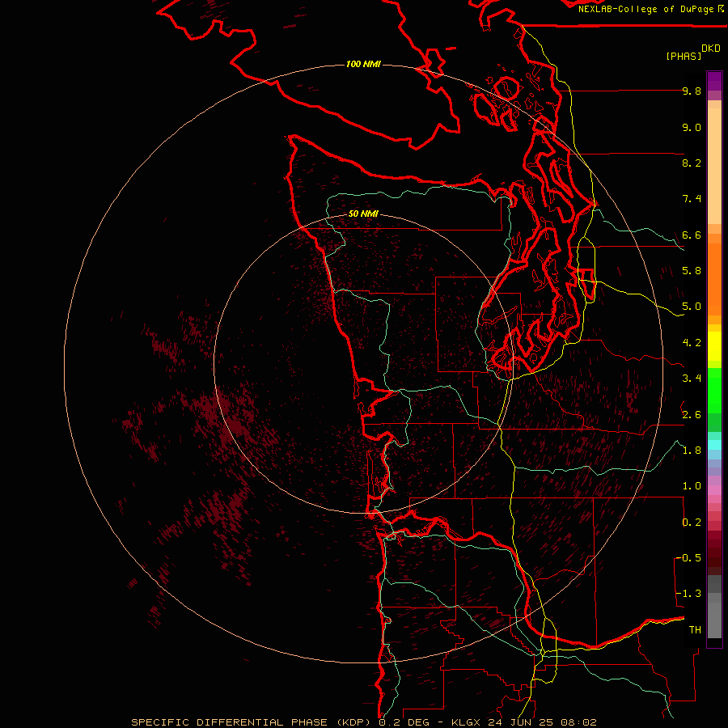Click the bright yellow color bar segment
The width and height of the screenshot is (728, 728).
(714, 346)
